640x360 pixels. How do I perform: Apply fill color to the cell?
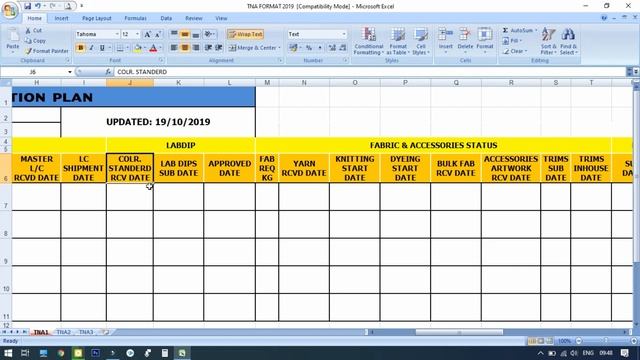tap(138, 48)
